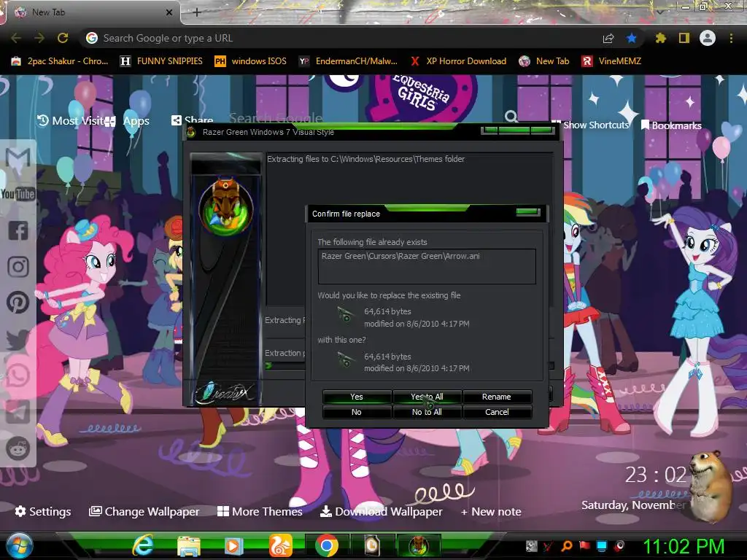Switch to Chrome on the taskbar
Viewport: 747px width, 560px height.
point(326,545)
